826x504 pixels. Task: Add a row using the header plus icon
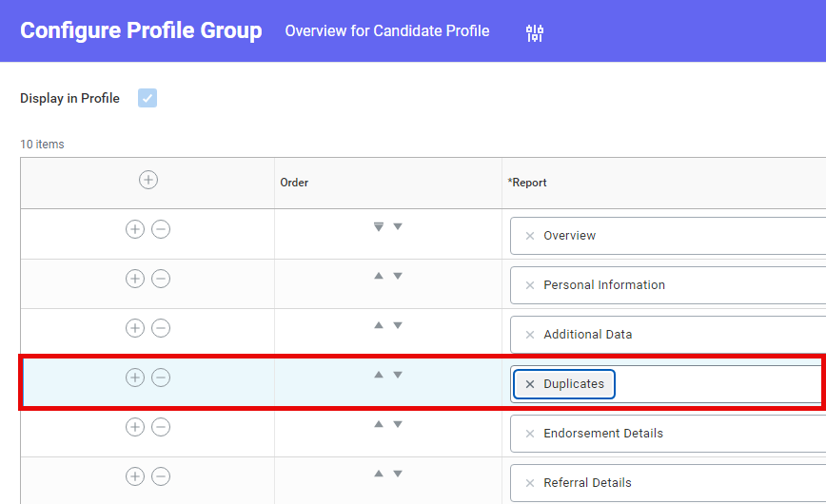(148, 180)
